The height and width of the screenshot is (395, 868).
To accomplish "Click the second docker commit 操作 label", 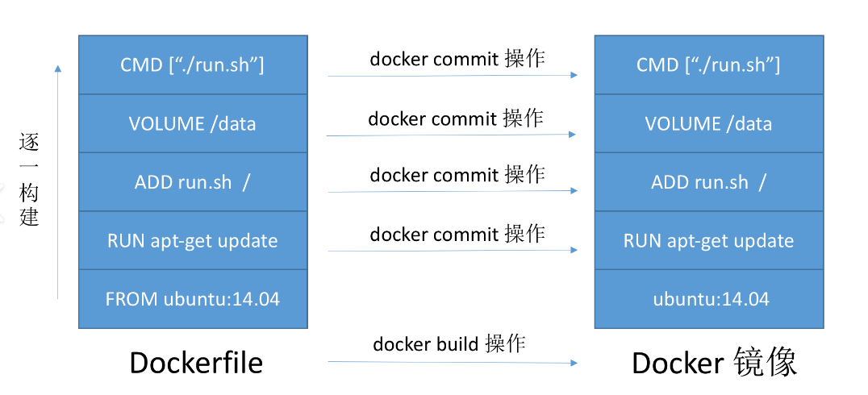I will 456,119.
